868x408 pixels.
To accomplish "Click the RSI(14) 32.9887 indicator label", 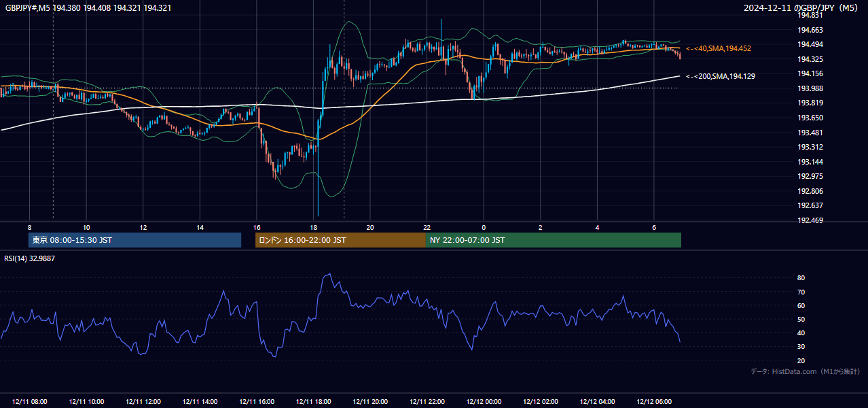I will [30, 258].
